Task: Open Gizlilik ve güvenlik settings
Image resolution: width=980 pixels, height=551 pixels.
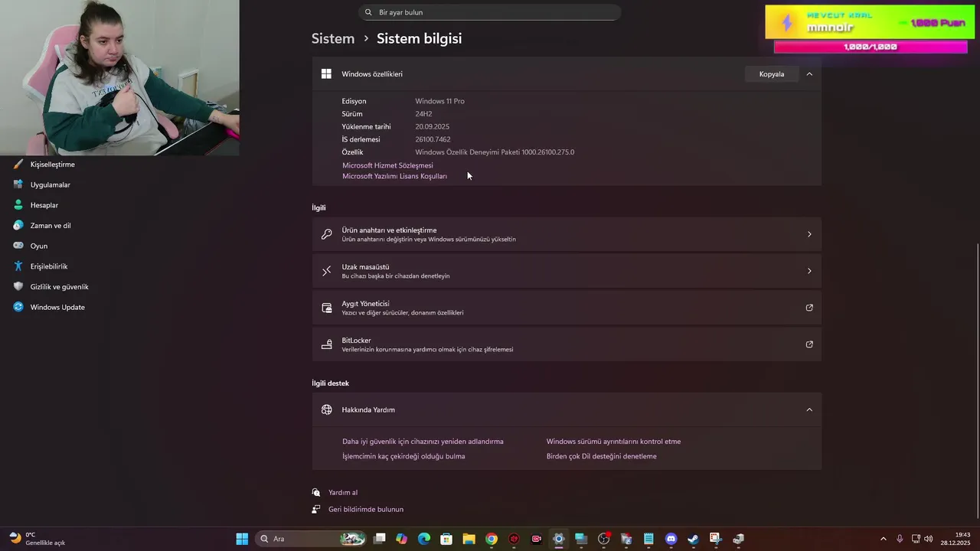Action: (x=59, y=287)
